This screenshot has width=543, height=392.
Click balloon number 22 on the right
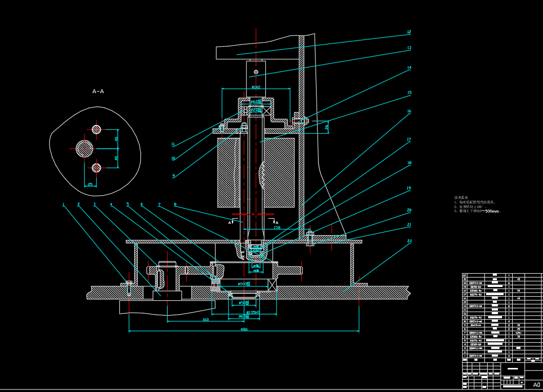click(409, 241)
